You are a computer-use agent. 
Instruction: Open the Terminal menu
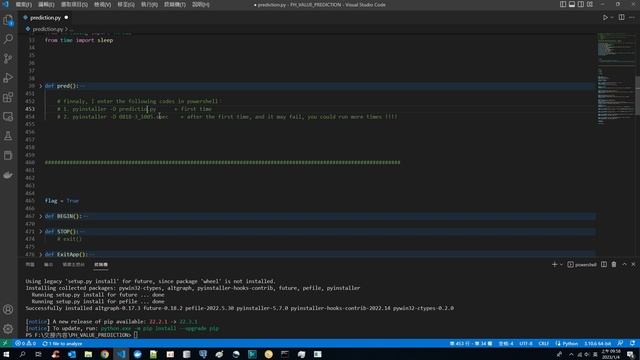(x=175, y=4)
